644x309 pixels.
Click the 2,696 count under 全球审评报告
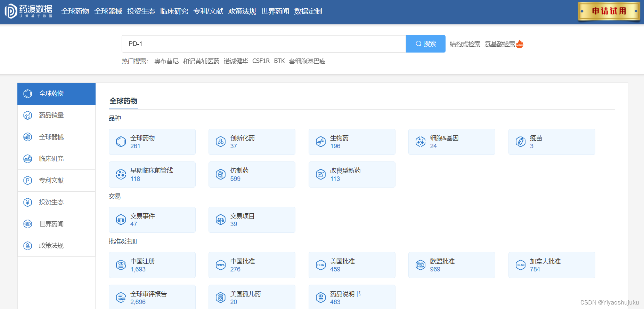[138, 302]
